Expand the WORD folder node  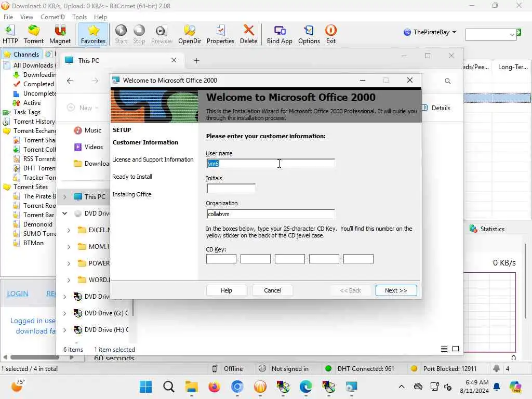click(x=69, y=280)
